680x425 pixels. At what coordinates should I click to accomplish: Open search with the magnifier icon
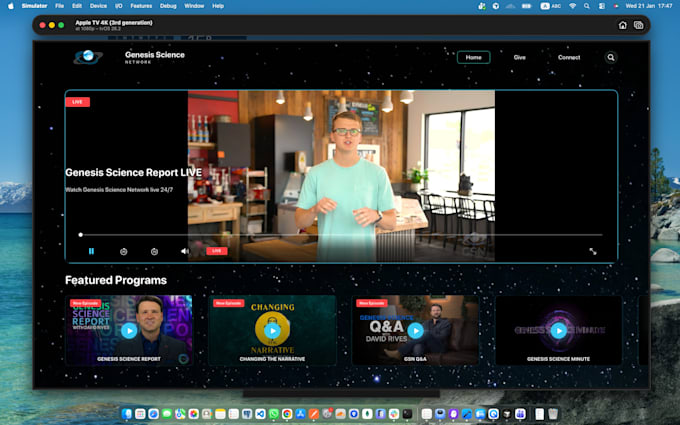coord(611,57)
